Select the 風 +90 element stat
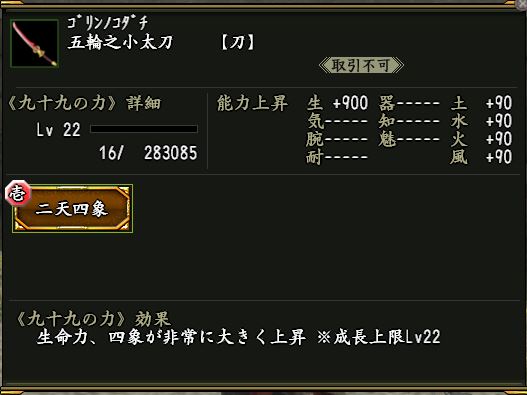 click(x=481, y=157)
